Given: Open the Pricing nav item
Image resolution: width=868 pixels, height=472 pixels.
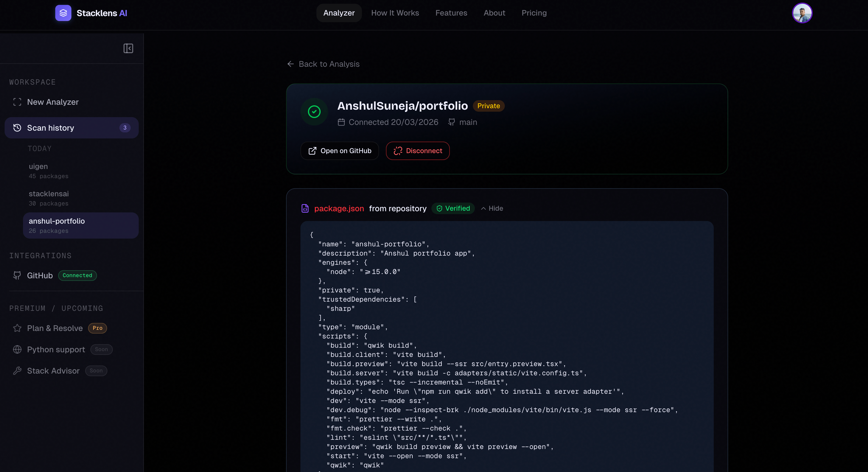Looking at the screenshot, I should pos(534,13).
